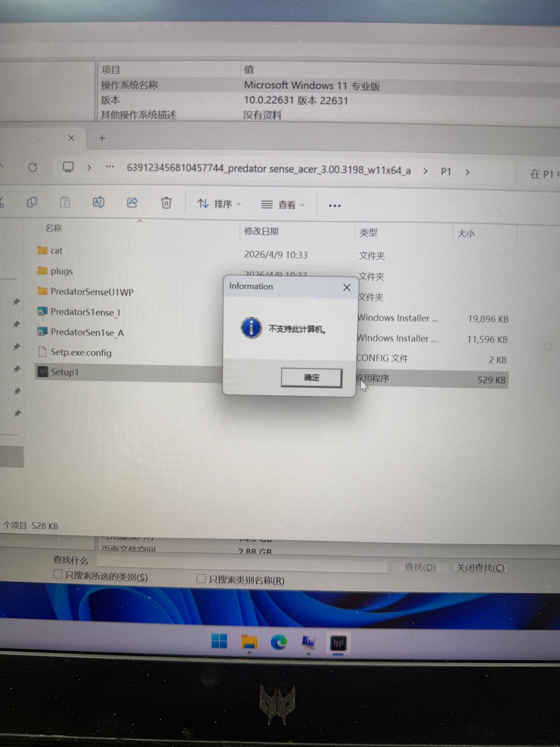Image resolution: width=560 pixels, height=747 pixels.
Task: Open a new tab with plus button
Action: coord(102,138)
